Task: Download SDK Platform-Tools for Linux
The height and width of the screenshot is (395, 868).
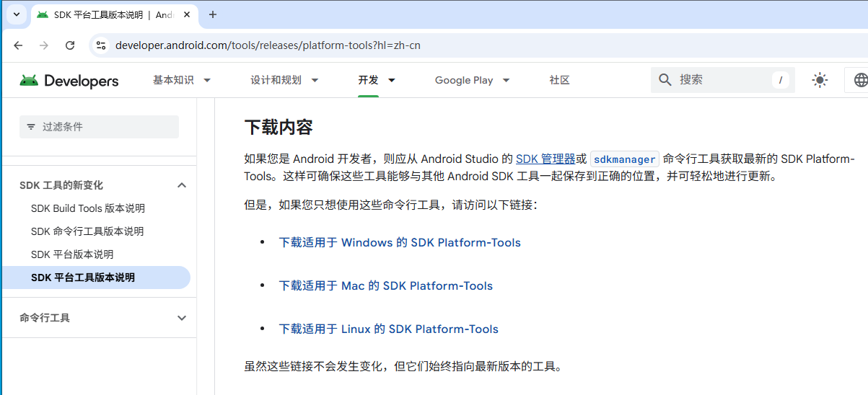Action: pos(389,329)
